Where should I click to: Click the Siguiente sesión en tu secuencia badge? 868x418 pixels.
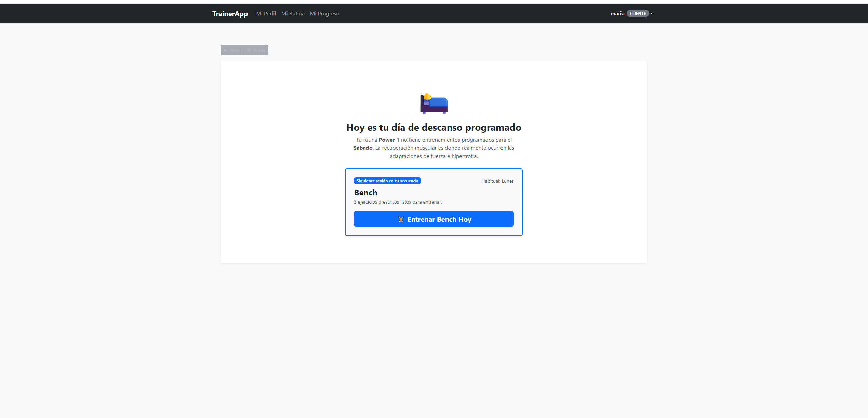(x=387, y=181)
